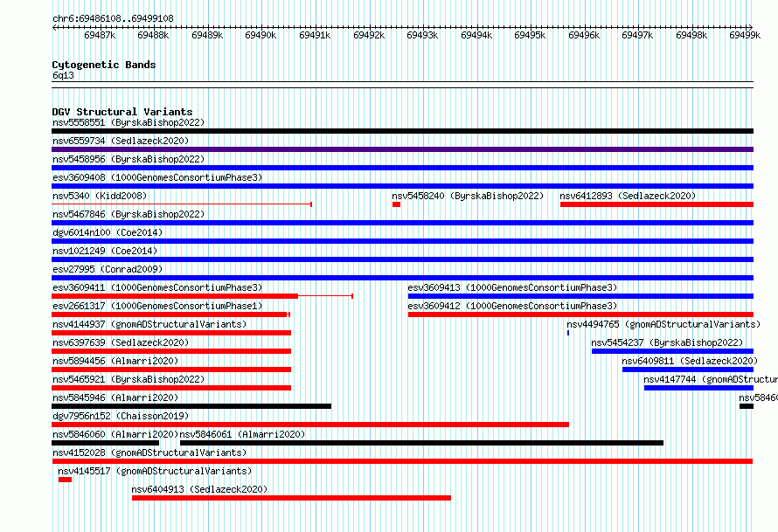Click the nsv5467846 (ByrskaBishop2022) label
Viewport: 778px width, 532px height.
129,214
